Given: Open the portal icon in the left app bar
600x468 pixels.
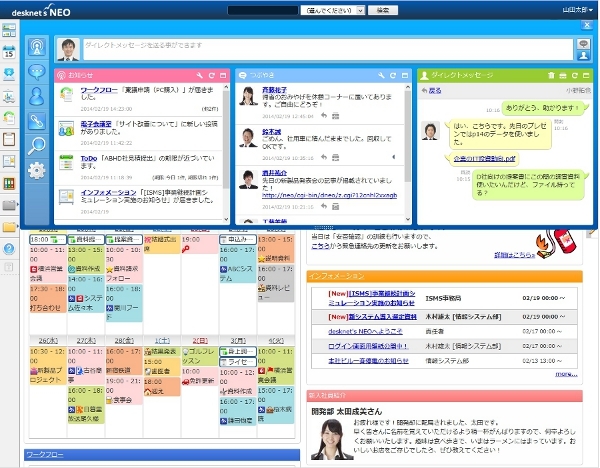Looking at the screenshot, I should click(x=9, y=29).
